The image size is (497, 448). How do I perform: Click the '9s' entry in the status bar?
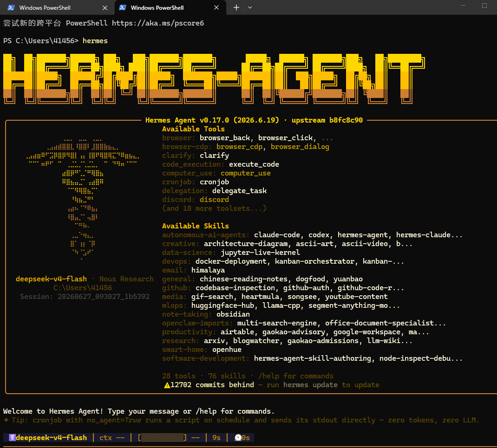(216, 437)
